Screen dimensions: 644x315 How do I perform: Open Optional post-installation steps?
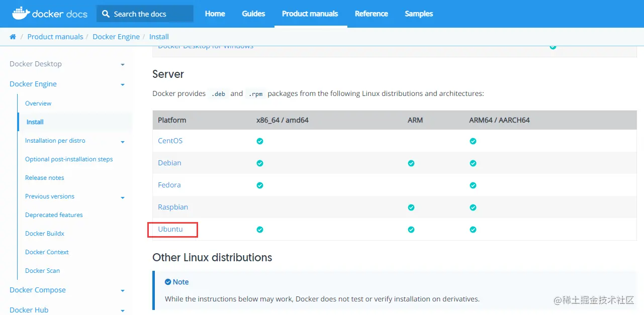pyautogui.click(x=69, y=159)
